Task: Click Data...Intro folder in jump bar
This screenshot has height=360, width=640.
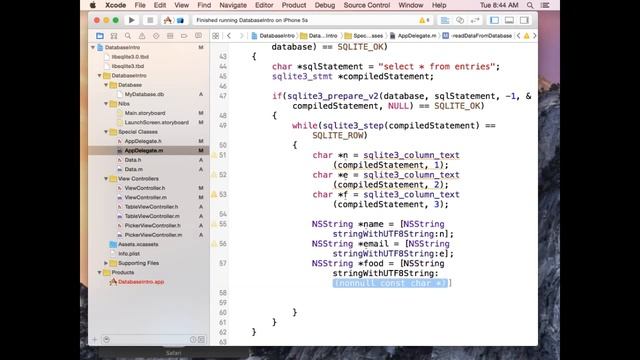Action: point(319,36)
